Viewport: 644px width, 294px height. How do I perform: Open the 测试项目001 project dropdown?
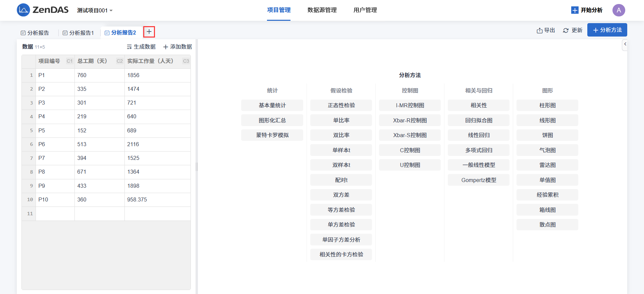(95, 10)
